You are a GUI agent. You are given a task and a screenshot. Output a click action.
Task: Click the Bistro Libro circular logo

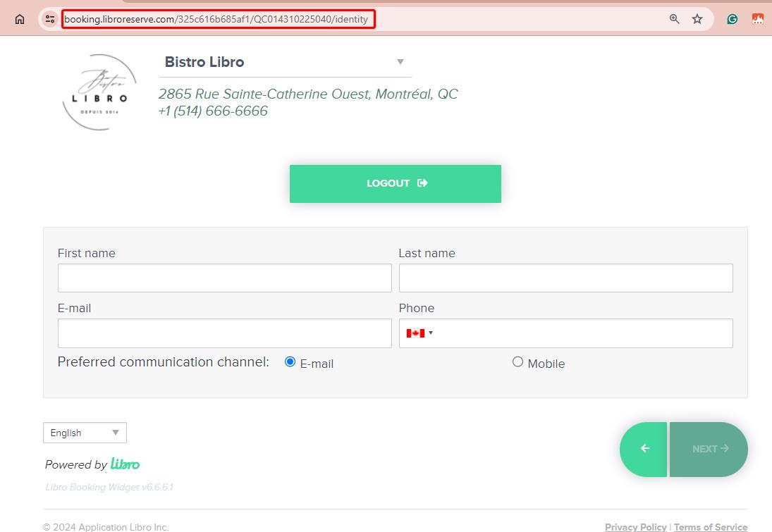point(99,92)
